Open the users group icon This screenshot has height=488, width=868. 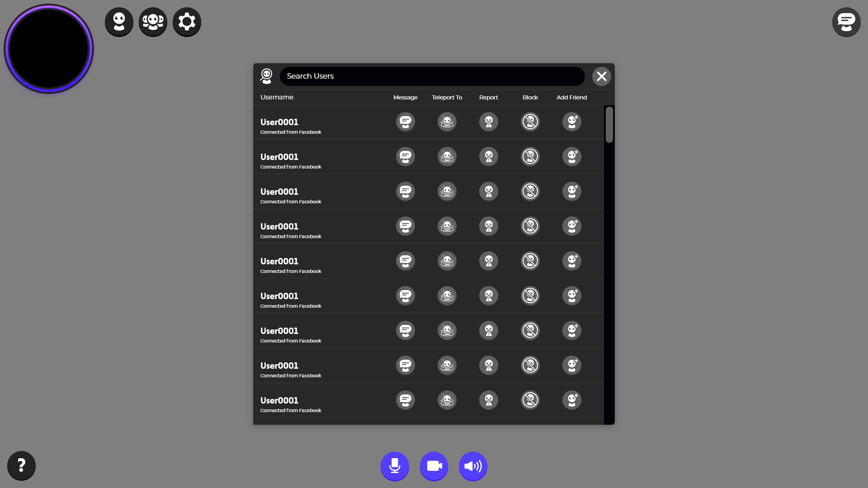[x=153, y=22]
